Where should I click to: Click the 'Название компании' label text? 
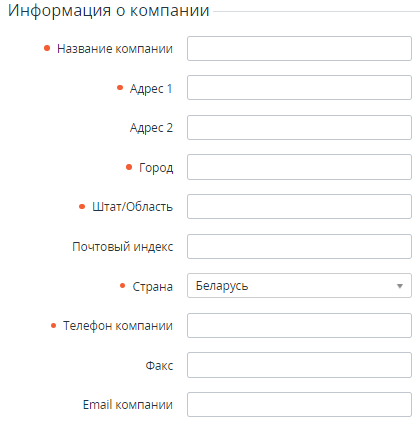click(x=115, y=49)
